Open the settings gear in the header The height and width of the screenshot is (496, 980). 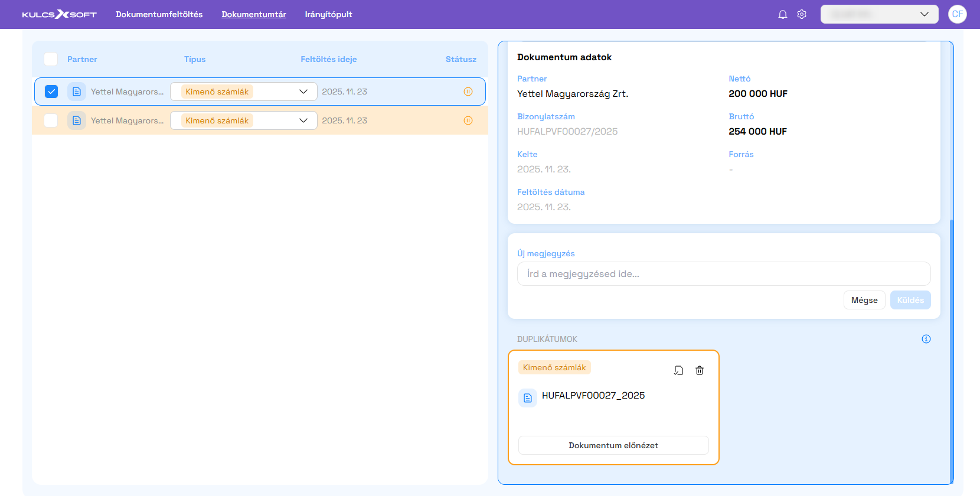(802, 14)
